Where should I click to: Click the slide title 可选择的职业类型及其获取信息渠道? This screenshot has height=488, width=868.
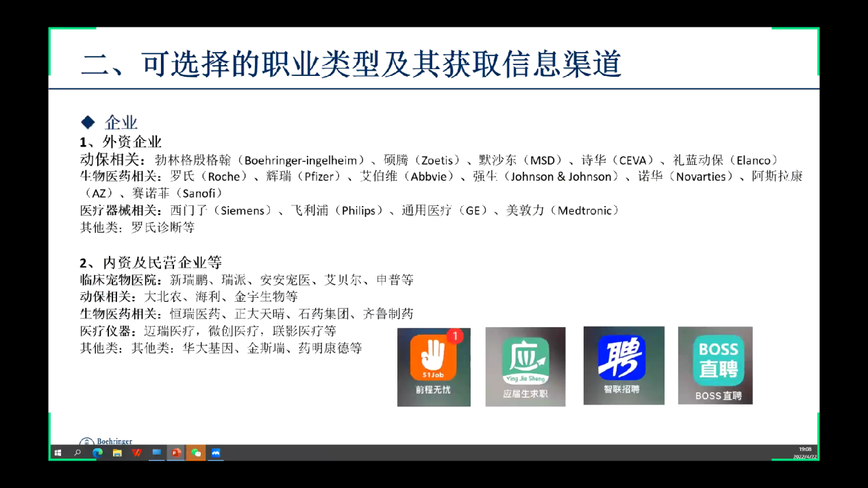coord(351,64)
